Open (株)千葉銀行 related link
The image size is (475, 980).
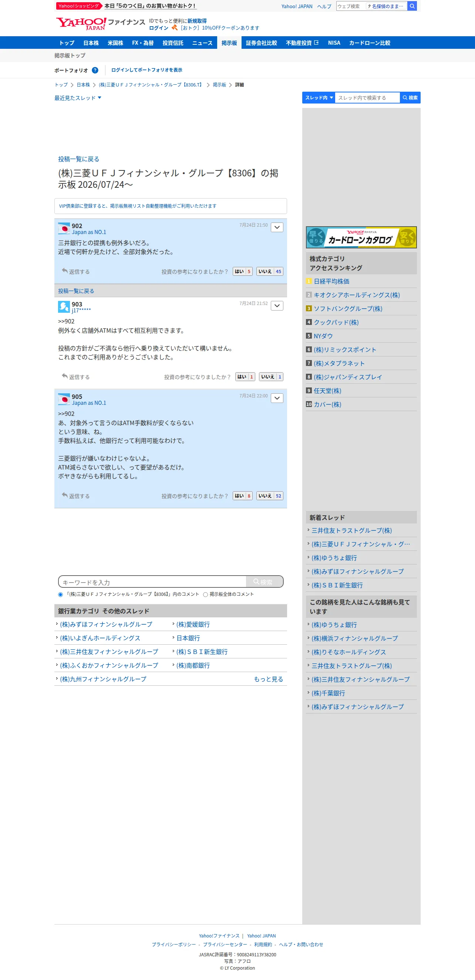pyautogui.click(x=328, y=694)
